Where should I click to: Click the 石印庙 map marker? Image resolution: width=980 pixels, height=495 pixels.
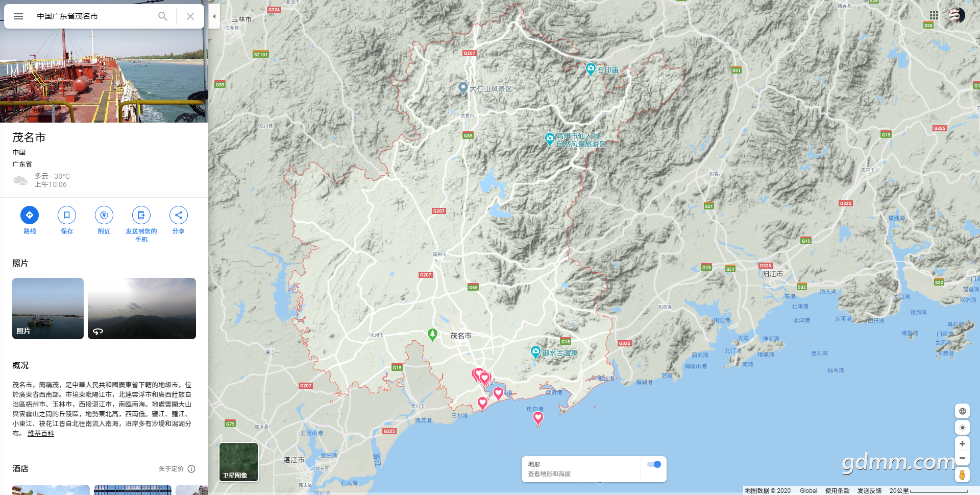[x=591, y=69]
